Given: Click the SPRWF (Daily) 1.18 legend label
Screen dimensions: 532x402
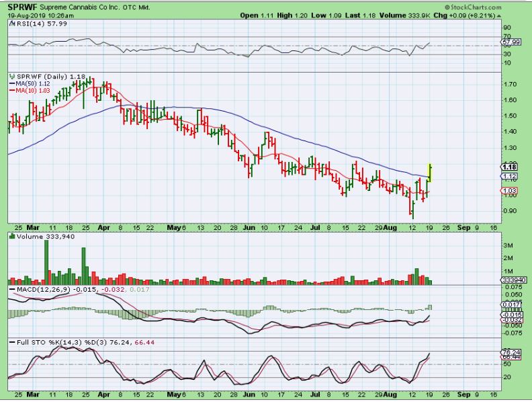Looking at the screenshot, I should (51, 77).
